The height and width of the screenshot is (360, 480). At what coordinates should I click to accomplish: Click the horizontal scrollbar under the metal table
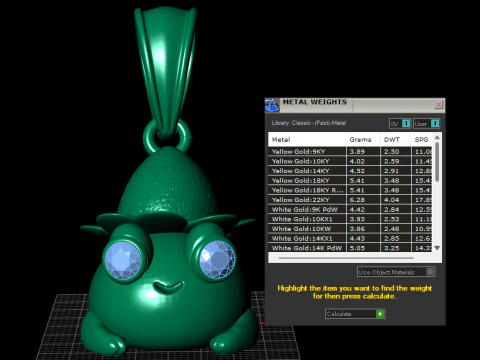346,258
